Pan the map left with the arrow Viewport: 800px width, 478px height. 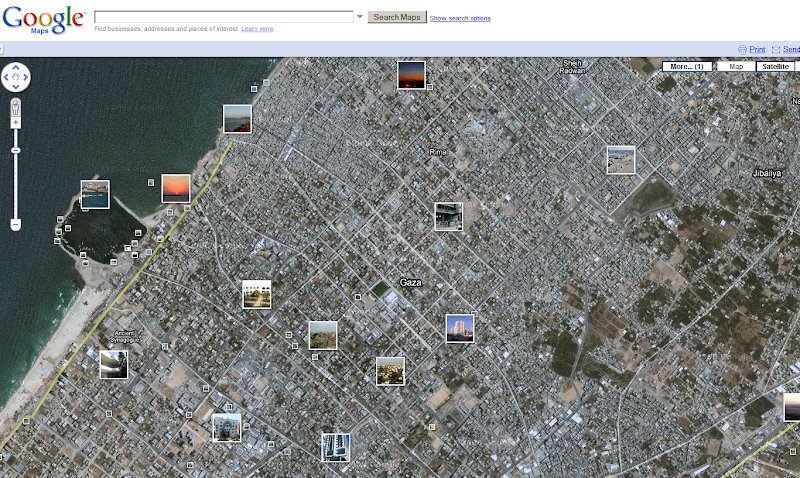tap(6, 77)
